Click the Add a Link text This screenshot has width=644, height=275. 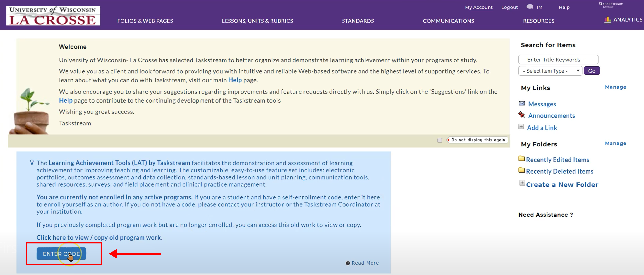[x=542, y=128]
